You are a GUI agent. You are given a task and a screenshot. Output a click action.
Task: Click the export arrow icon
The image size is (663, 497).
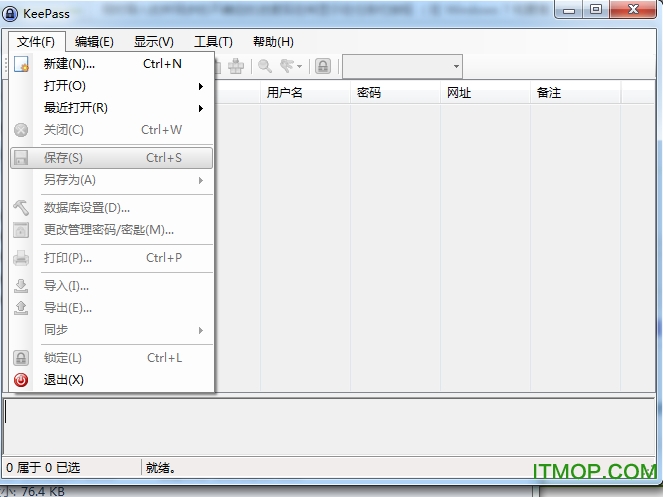[21, 308]
